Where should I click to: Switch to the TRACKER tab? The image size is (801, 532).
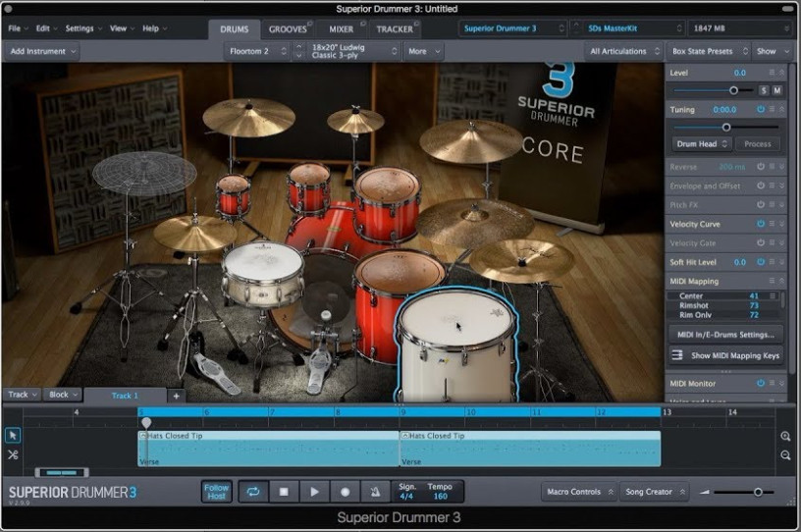pyautogui.click(x=395, y=29)
